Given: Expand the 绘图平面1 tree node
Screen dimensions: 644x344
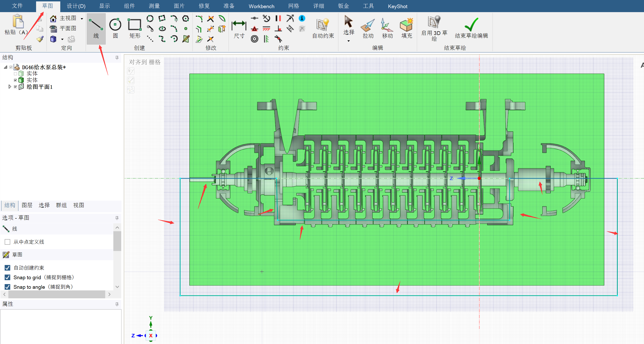Looking at the screenshot, I should (x=10, y=87).
